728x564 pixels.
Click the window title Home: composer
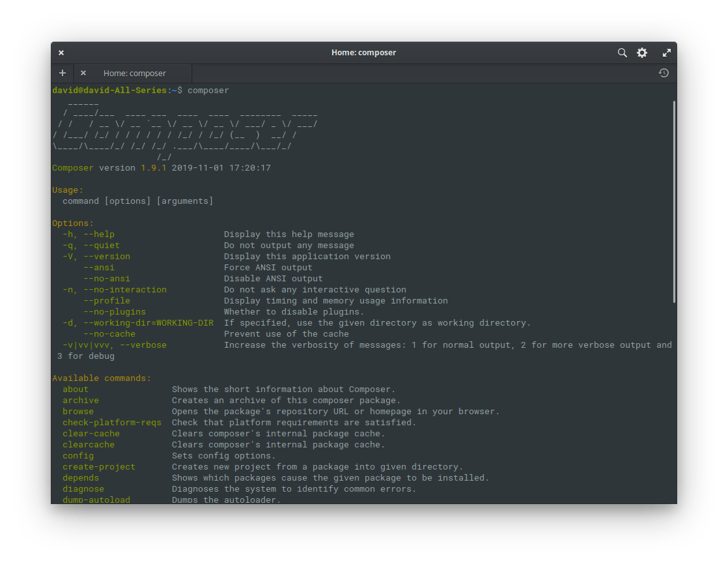pos(363,53)
